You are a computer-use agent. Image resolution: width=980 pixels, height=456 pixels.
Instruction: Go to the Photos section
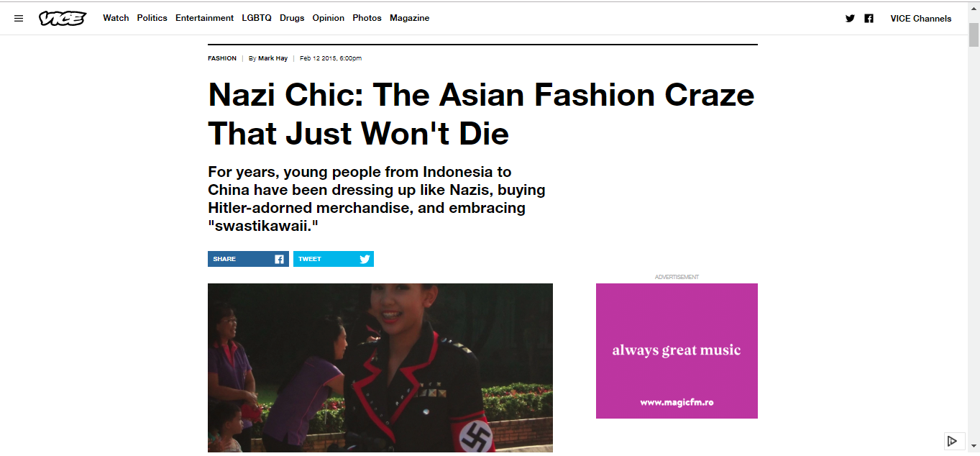367,18
